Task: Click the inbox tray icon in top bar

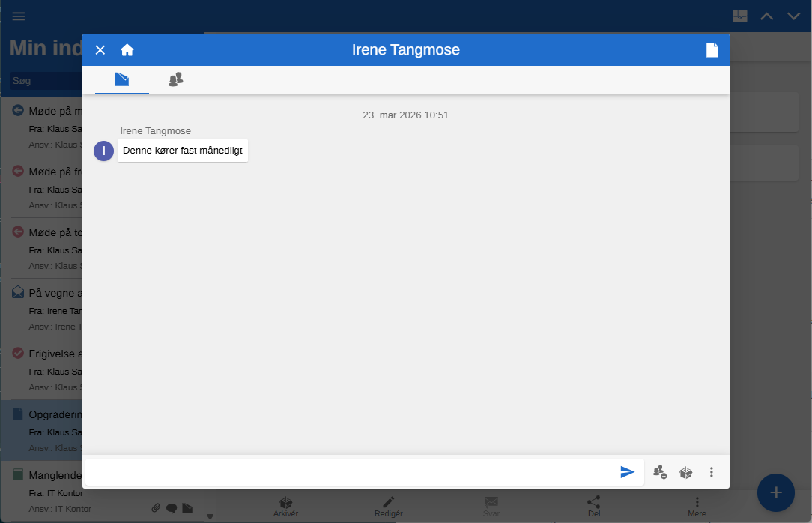Action: pos(739,16)
